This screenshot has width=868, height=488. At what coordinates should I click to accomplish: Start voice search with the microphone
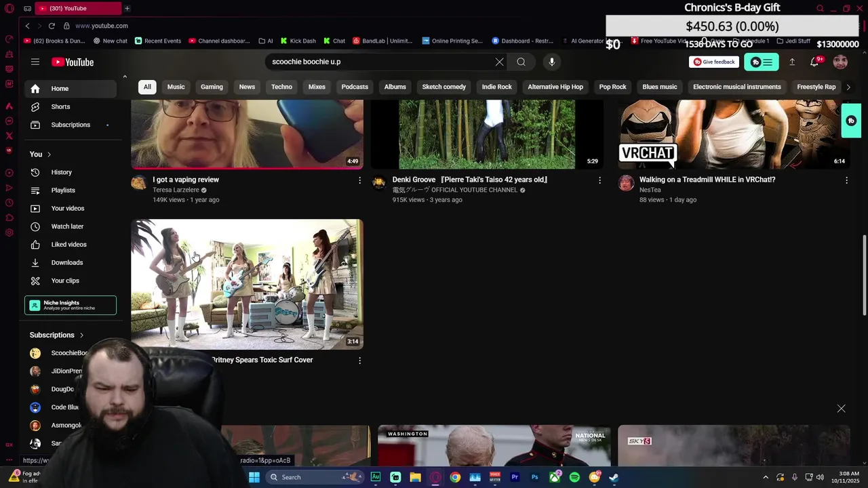[x=552, y=62]
